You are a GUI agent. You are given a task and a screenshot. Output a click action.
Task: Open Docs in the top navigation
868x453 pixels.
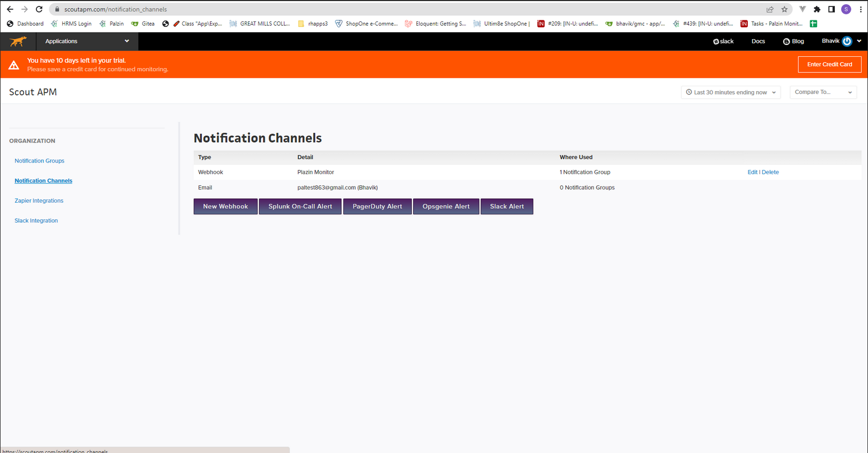[758, 41]
